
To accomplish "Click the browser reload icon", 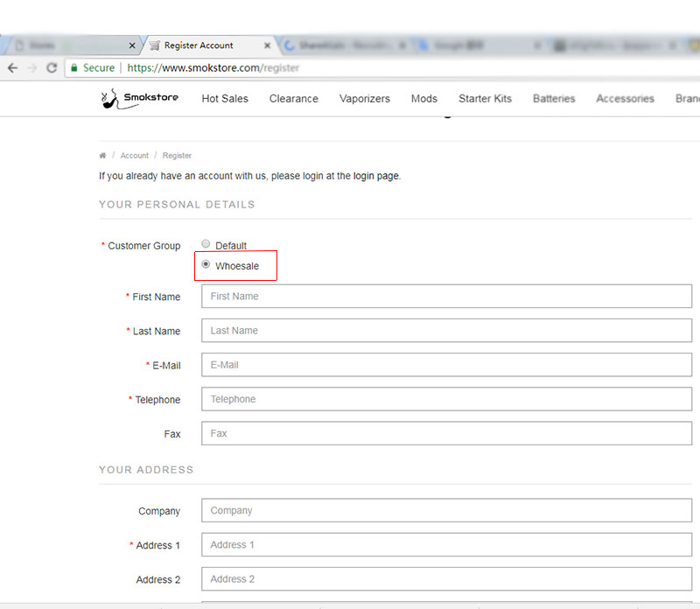I will [52, 67].
